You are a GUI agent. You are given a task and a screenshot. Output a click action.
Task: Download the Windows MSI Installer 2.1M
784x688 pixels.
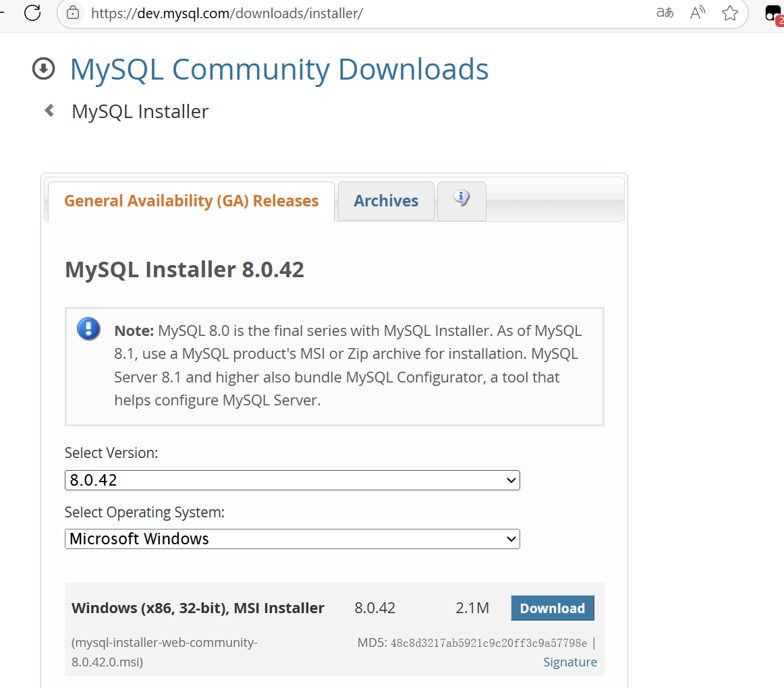pyautogui.click(x=553, y=608)
